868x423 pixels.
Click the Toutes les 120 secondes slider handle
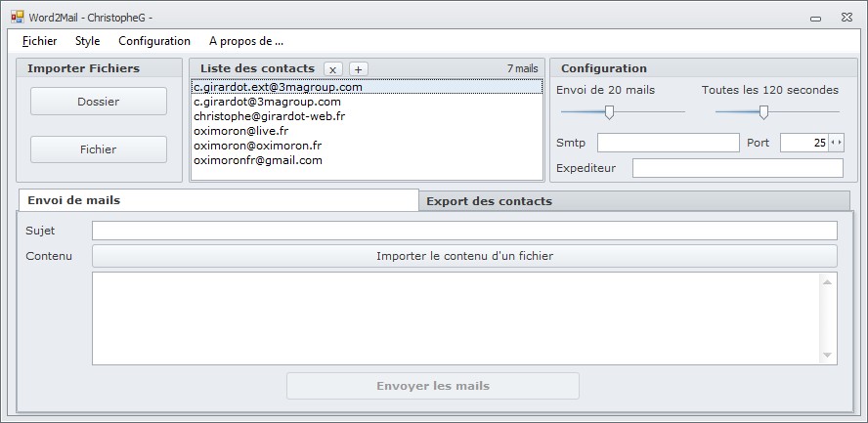pyautogui.click(x=763, y=112)
